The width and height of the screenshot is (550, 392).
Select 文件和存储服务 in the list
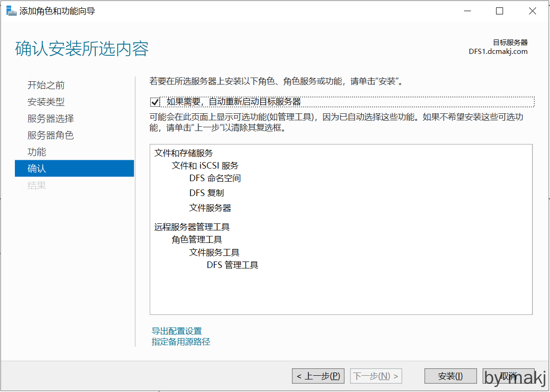coord(184,153)
